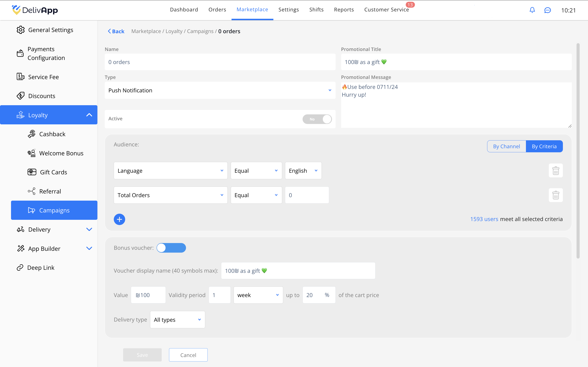Screen dimensions: 588x367
Task: Add a new audience criterion
Action: (119, 219)
